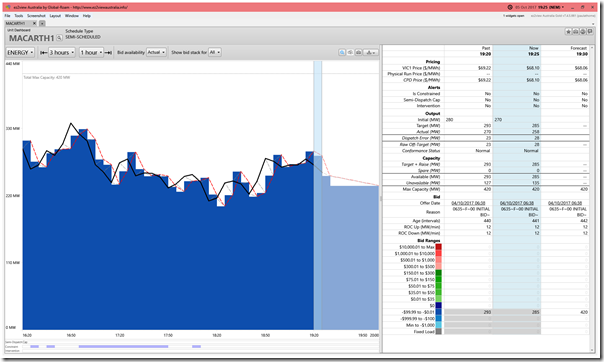
Task: Open the chart options dropdown button
Action: click(371, 52)
